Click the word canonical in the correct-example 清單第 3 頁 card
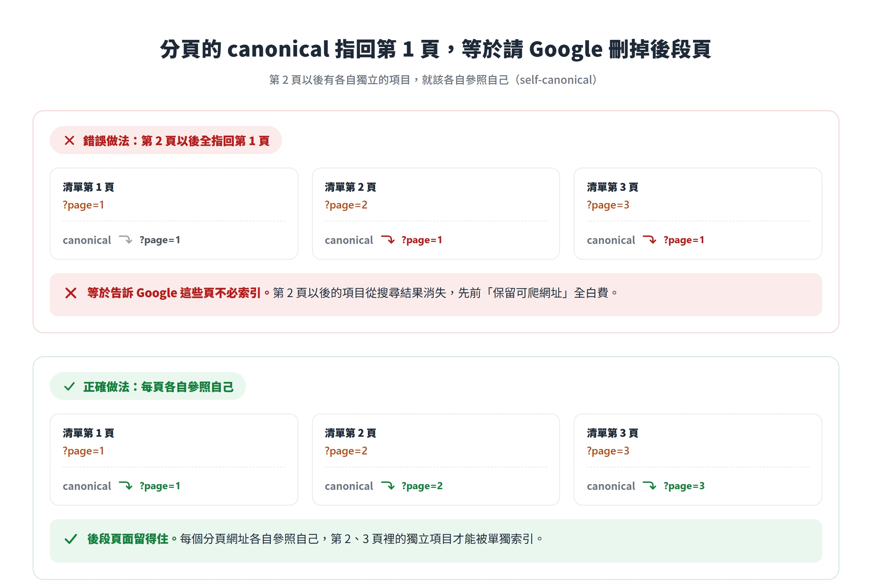The width and height of the screenshot is (872, 588). pyautogui.click(x=611, y=486)
